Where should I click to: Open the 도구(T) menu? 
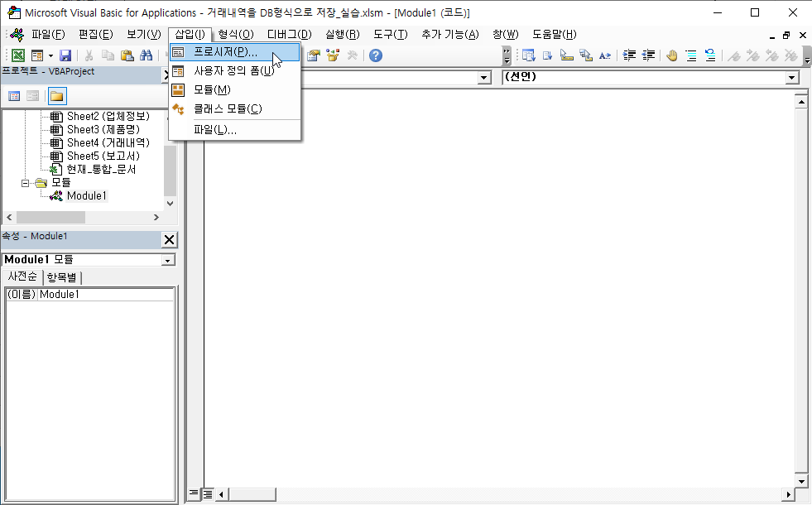pyautogui.click(x=391, y=34)
